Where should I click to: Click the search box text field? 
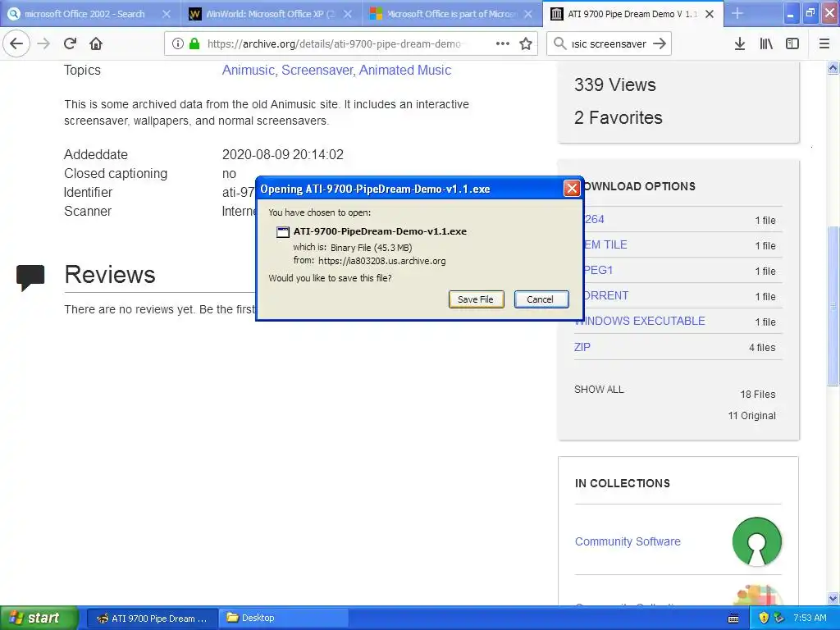tap(609, 44)
